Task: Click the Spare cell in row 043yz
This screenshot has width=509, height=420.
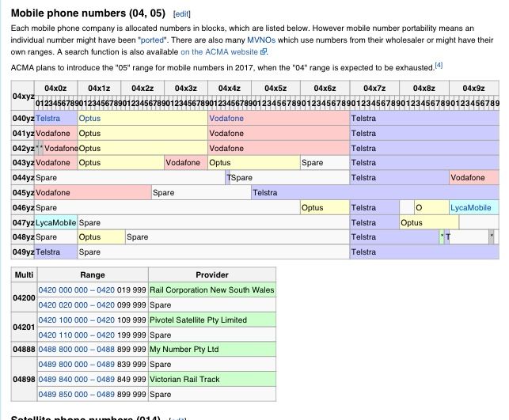Action: [x=325, y=162]
